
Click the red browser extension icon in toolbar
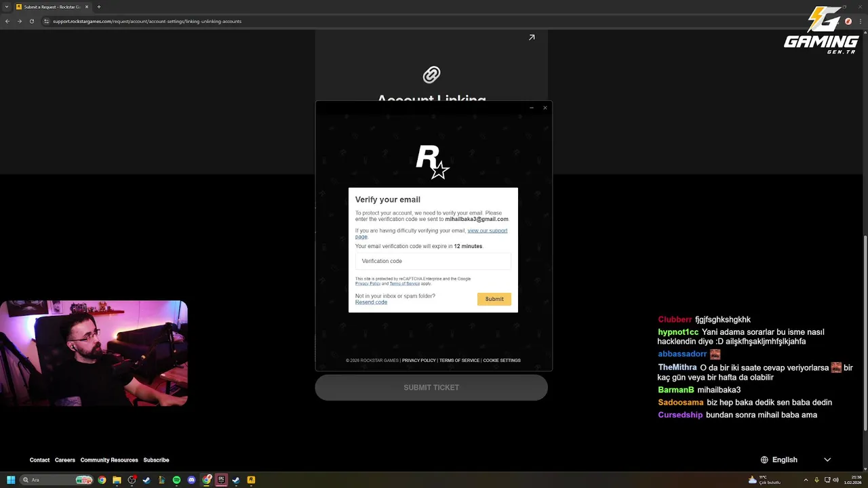(848, 21)
